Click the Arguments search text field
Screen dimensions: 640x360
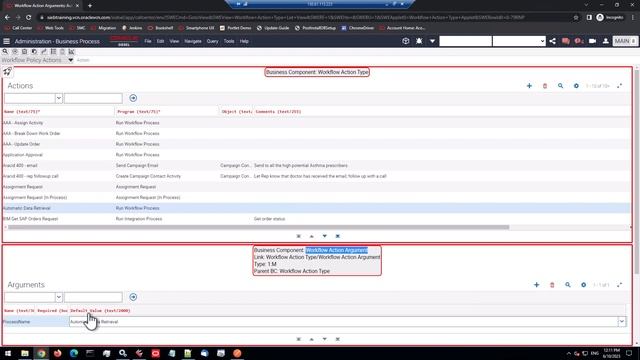pos(93,297)
